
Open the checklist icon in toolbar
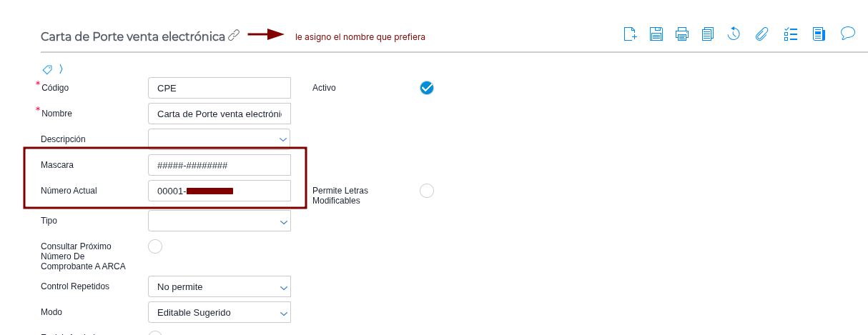click(791, 34)
